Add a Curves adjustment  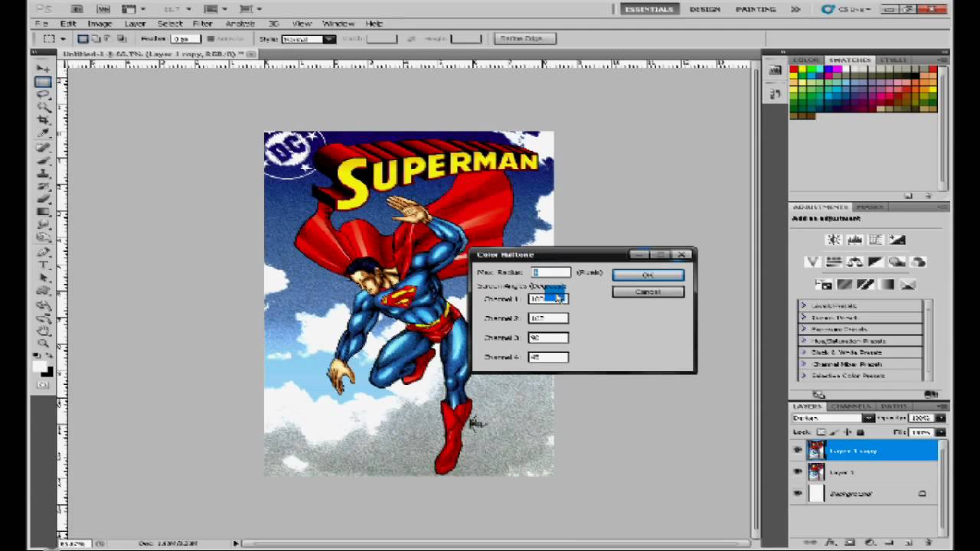tap(876, 240)
